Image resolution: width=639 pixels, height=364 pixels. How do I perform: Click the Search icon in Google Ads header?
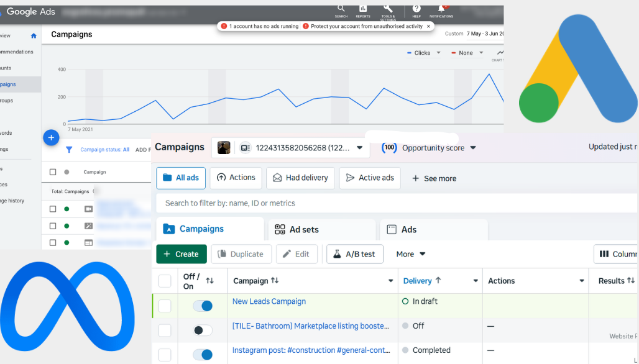[341, 9]
